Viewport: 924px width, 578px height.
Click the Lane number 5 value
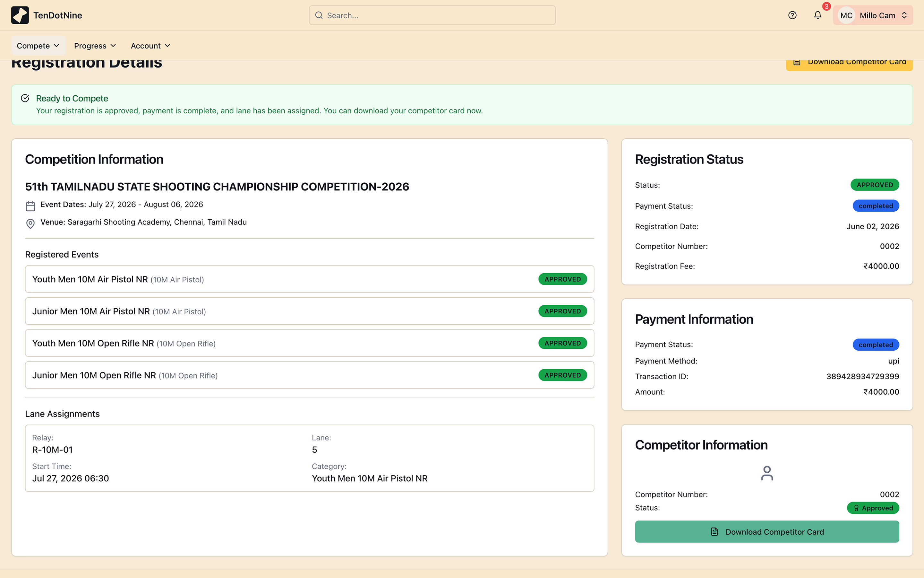[x=314, y=450]
